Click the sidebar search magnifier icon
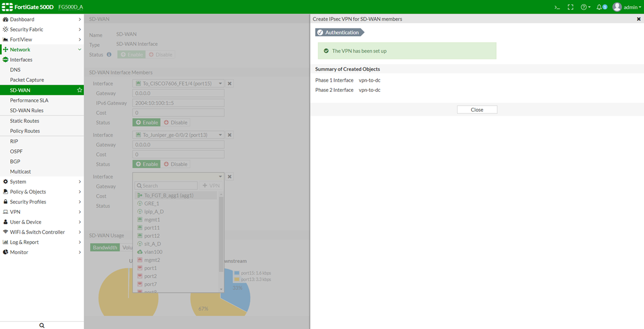 point(42,325)
